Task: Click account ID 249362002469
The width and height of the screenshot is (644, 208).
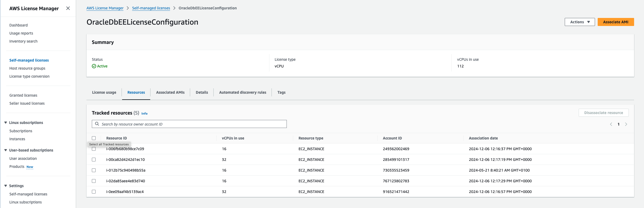Action: click(396, 149)
